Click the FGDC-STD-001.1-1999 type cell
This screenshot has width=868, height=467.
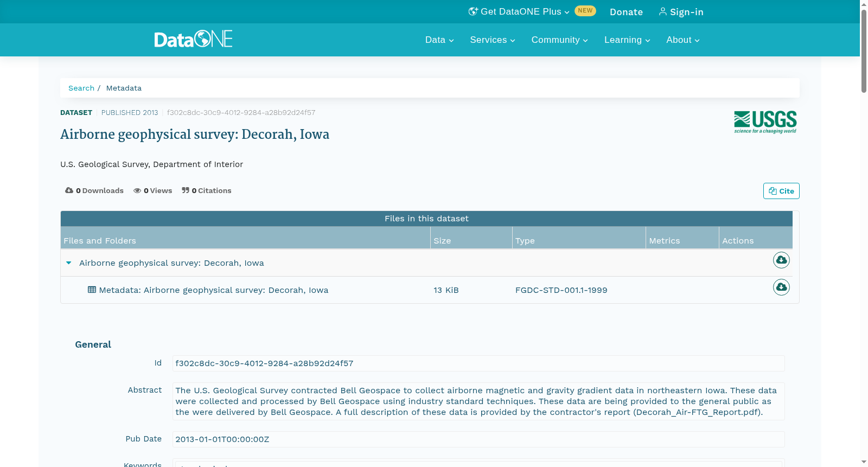(561, 290)
